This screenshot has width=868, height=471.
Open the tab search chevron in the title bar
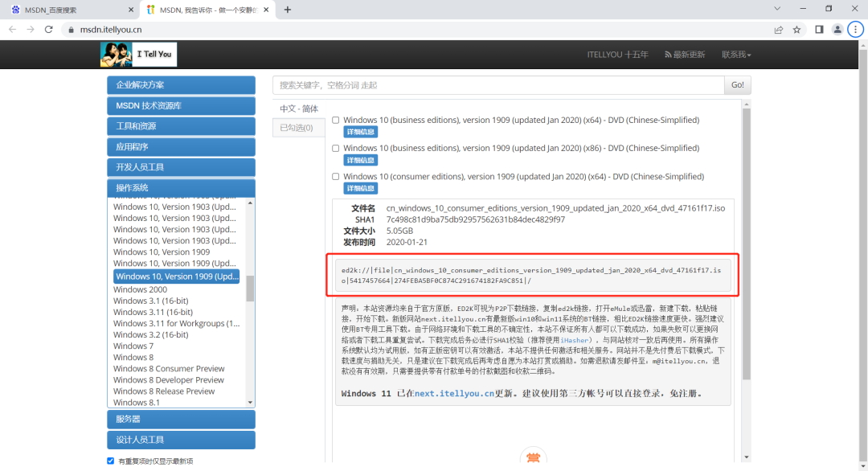tap(777, 9)
